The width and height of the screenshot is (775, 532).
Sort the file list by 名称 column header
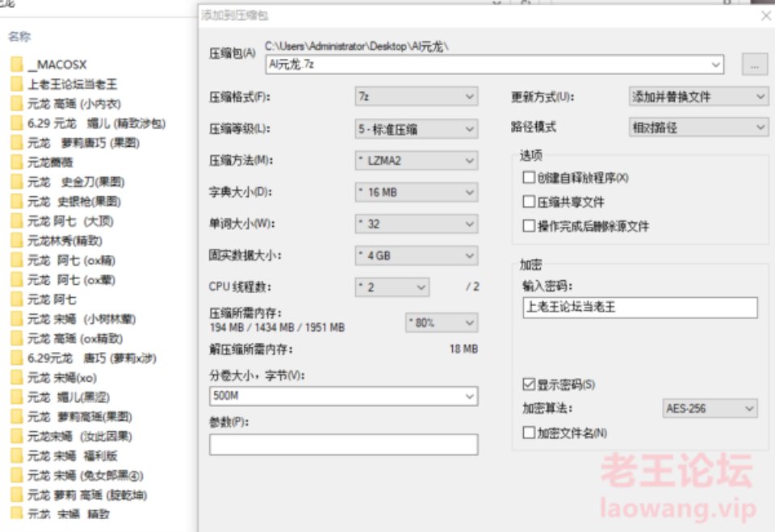tap(19, 36)
